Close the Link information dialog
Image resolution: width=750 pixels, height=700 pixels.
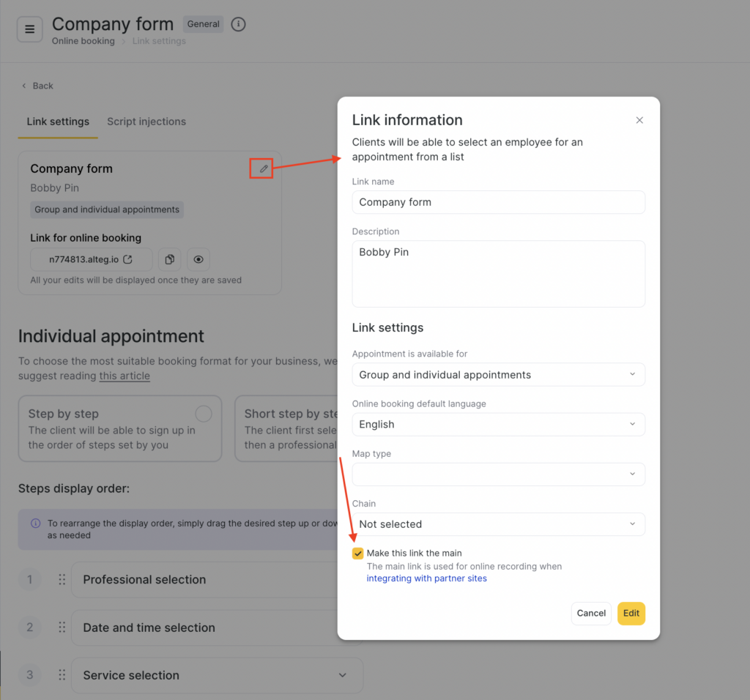(639, 120)
